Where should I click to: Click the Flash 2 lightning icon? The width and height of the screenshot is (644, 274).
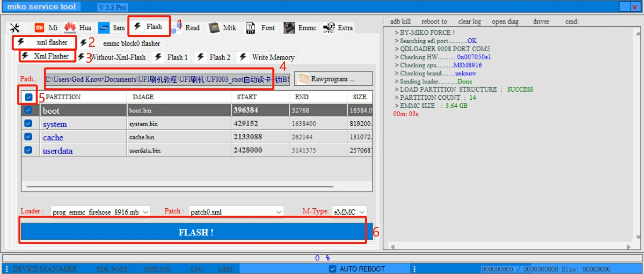(201, 57)
